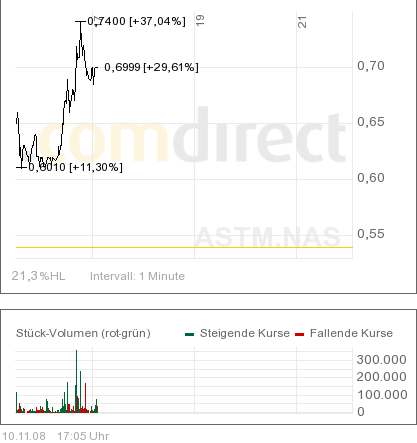Screen dimensions: 417x443
Task: Click the current price label 0,6999 [+29,61%]
Action: 151,67
